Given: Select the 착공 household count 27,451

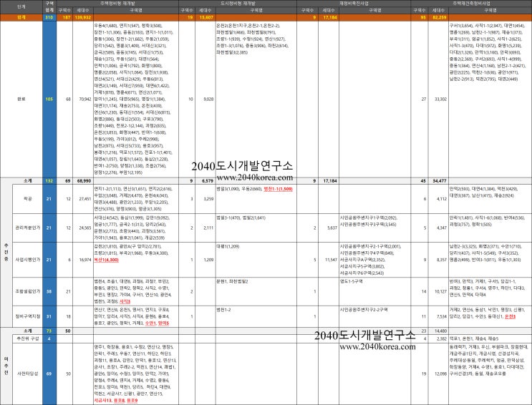Looking at the screenshot, I should pyautogui.click(x=83, y=199).
